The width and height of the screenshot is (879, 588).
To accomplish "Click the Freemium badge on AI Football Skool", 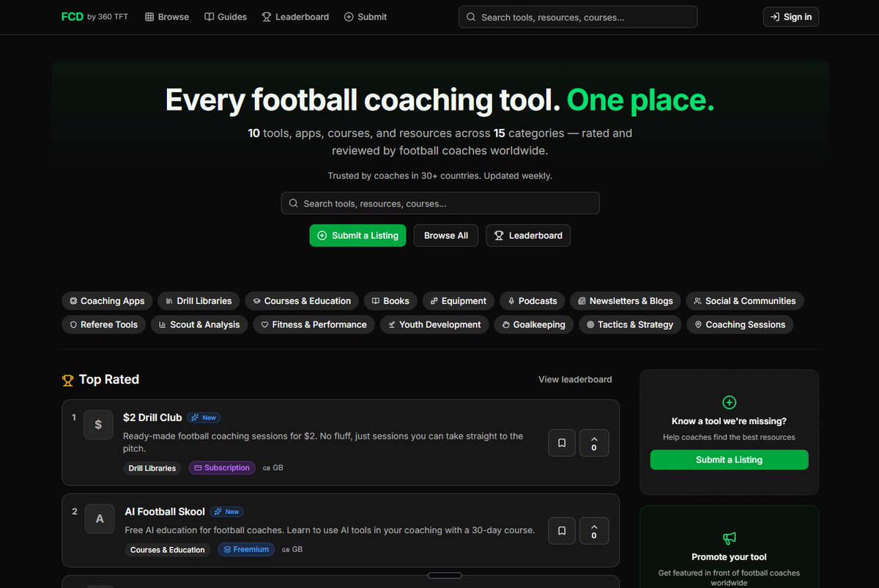I will (x=245, y=549).
